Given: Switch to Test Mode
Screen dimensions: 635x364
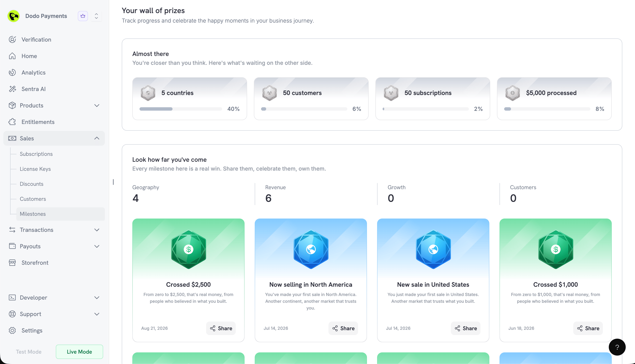Looking at the screenshot, I should (29, 352).
